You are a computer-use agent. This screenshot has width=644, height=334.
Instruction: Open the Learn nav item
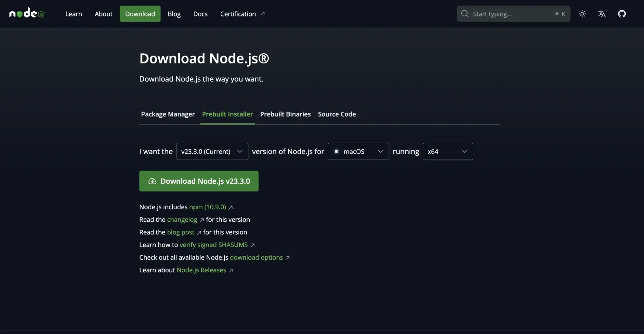click(x=74, y=14)
